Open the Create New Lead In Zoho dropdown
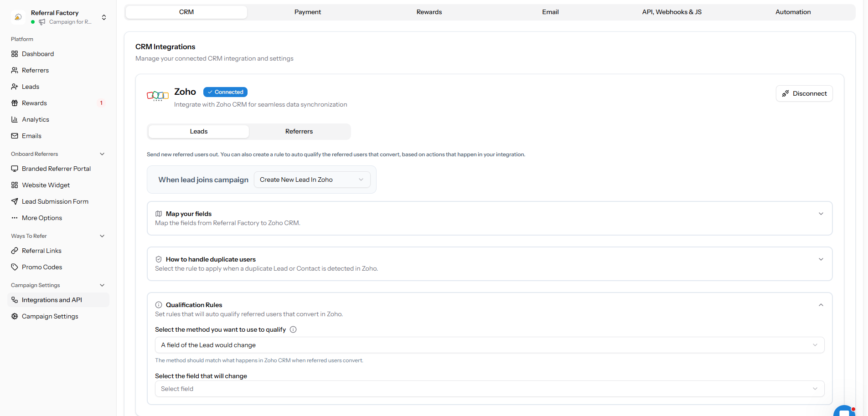 tap(312, 180)
